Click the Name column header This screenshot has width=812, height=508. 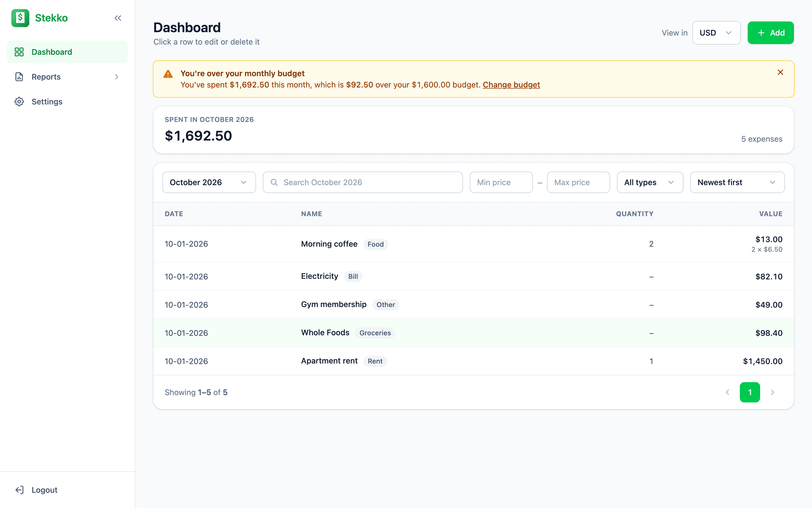point(311,214)
